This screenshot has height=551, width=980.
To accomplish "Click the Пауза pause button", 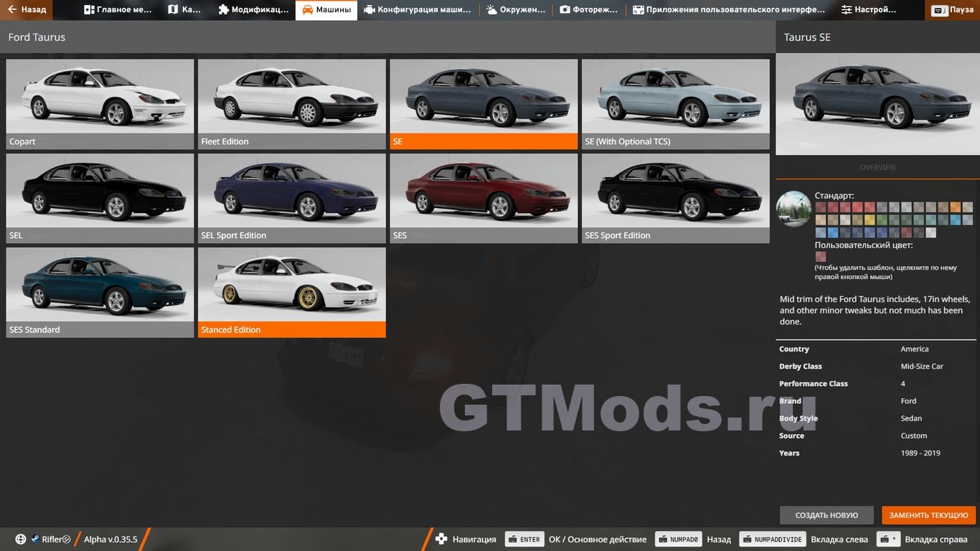I will [x=952, y=10].
